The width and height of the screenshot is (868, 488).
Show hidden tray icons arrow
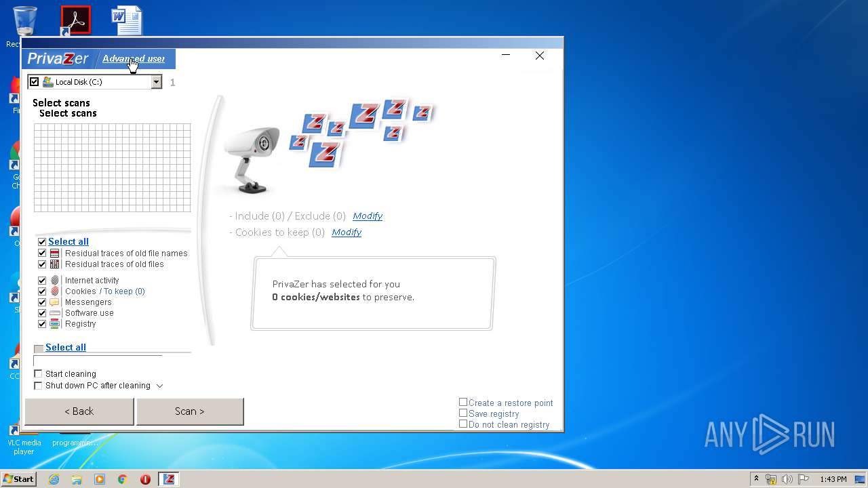pyautogui.click(x=756, y=479)
